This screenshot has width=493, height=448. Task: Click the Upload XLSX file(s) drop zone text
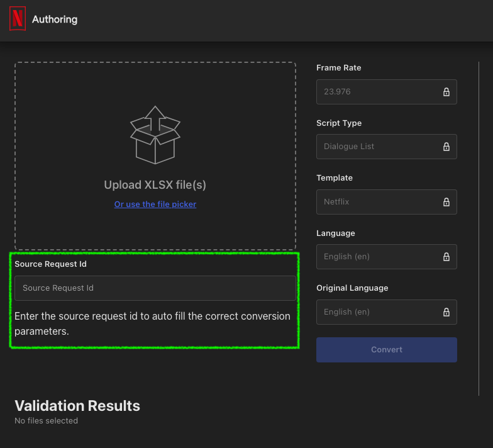click(155, 185)
